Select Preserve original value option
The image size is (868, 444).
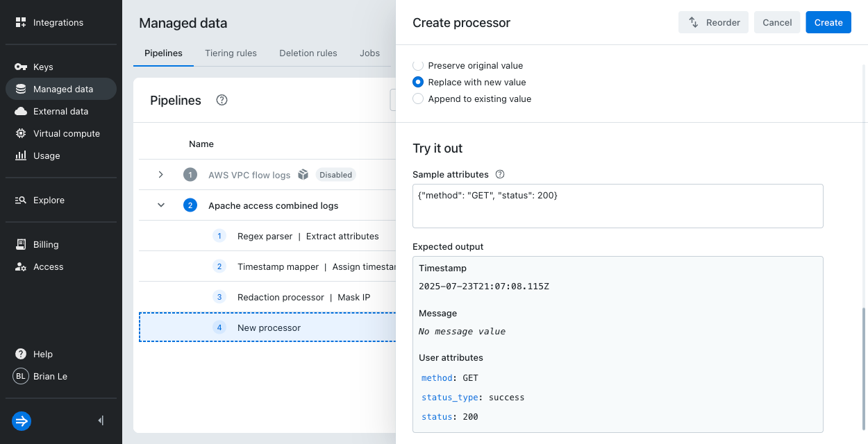(x=418, y=65)
